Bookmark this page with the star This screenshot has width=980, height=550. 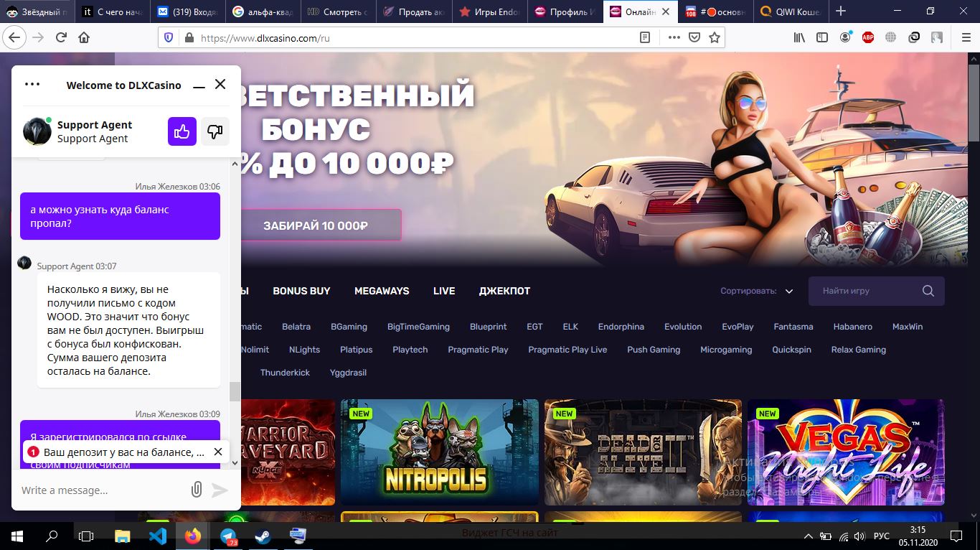click(x=714, y=37)
